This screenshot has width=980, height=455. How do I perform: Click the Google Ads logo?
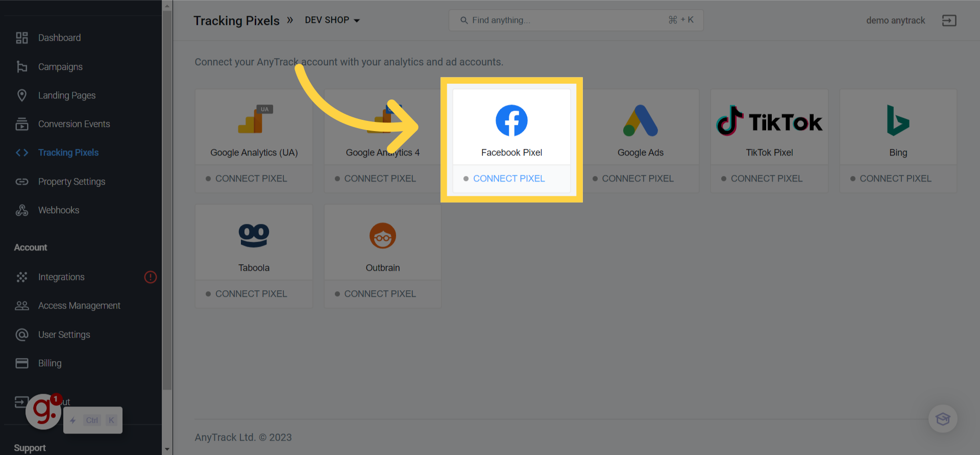coord(641,121)
